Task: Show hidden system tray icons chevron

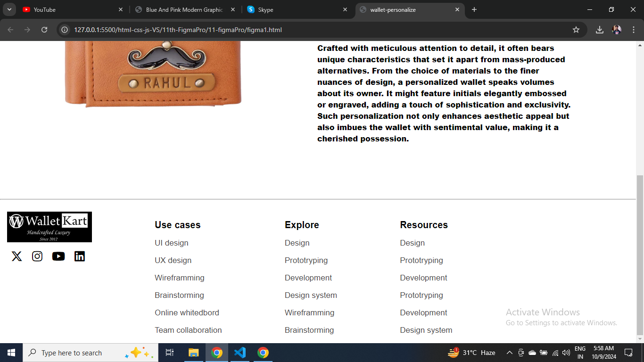Action: coord(510,353)
